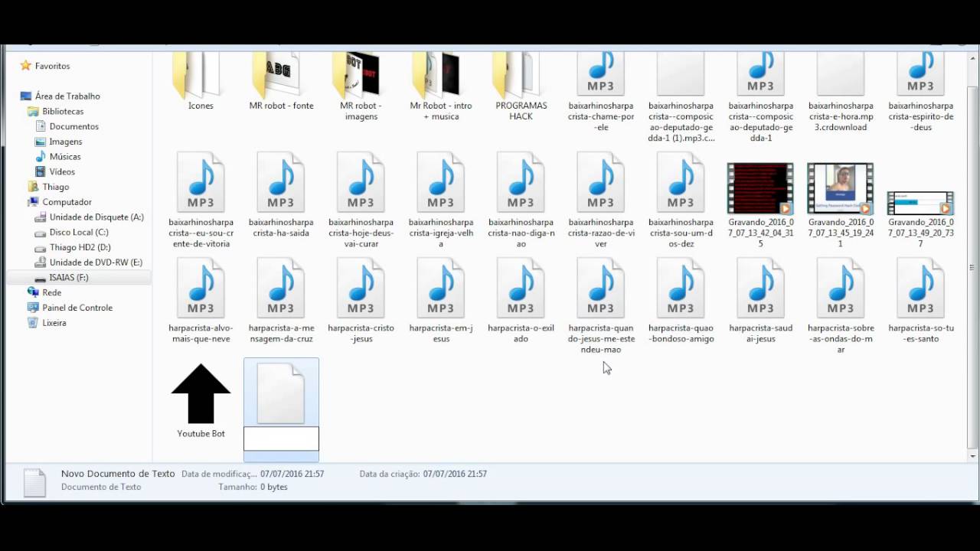Select the Youtube Bot arrow shortcut
The width and height of the screenshot is (980, 551).
pyautogui.click(x=201, y=393)
